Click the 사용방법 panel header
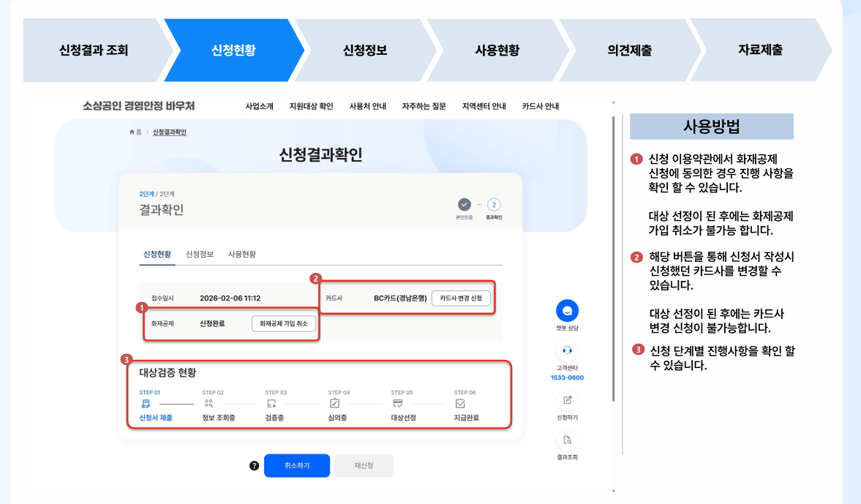 (x=712, y=127)
